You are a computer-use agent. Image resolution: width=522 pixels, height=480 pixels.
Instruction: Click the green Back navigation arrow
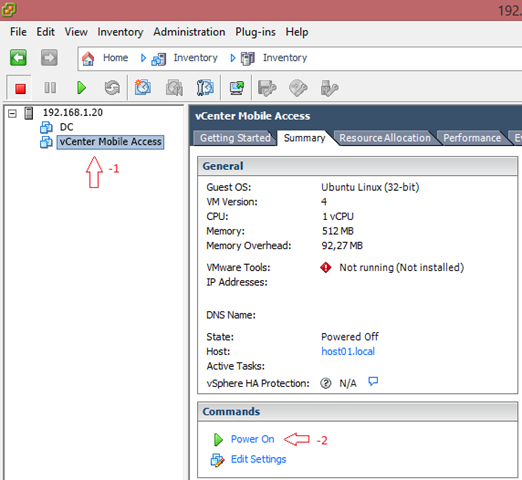pyautogui.click(x=18, y=58)
